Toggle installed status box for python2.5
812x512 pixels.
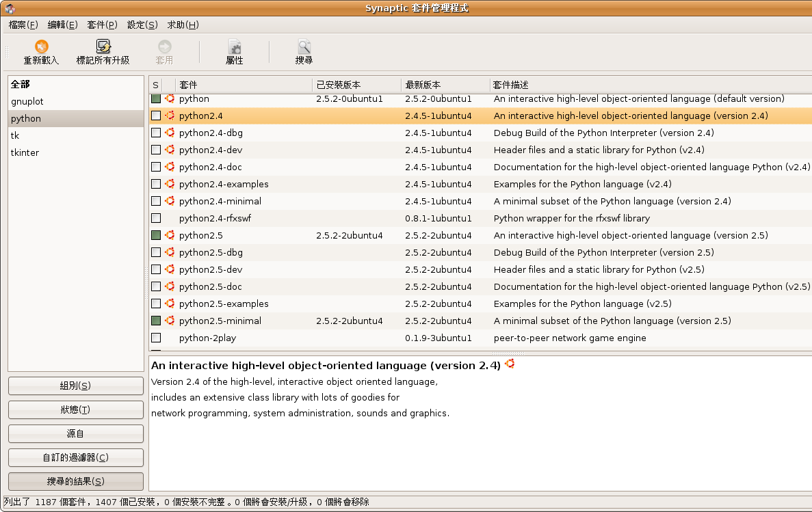[x=156, y=235]
